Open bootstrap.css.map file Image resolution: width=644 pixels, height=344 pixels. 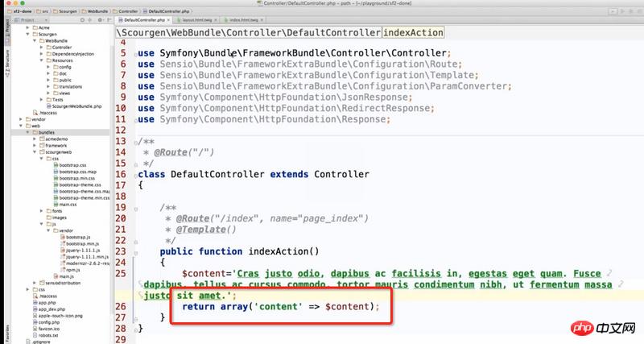(75, 172)
